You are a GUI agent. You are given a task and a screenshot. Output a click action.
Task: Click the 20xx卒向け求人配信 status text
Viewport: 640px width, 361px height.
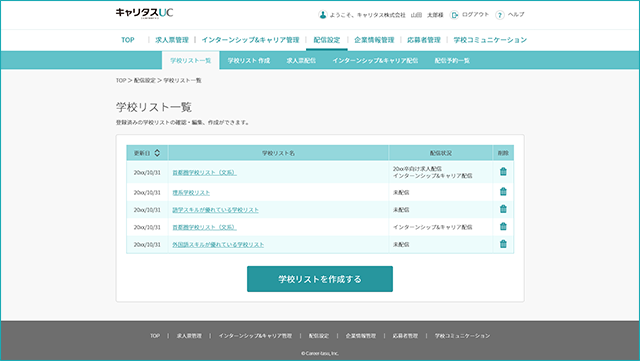coord(417,169)
